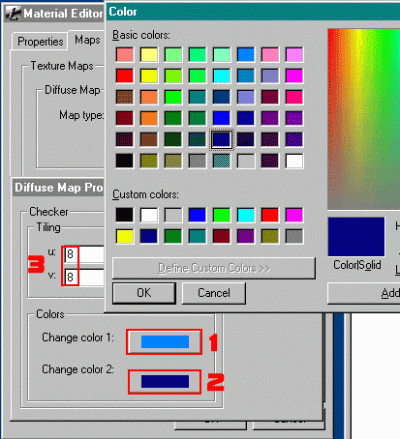This screenshot has height=439, width=400.
Task: Select the green custom color in top row
Action: pyautogui.click(x=221, y=215)
